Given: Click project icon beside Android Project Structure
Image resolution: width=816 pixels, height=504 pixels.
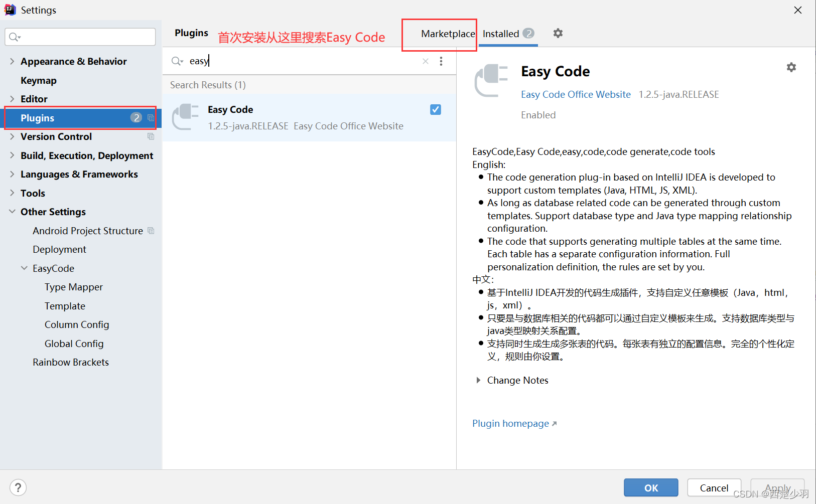Looking at the screenshot, I should pos(151,231).
